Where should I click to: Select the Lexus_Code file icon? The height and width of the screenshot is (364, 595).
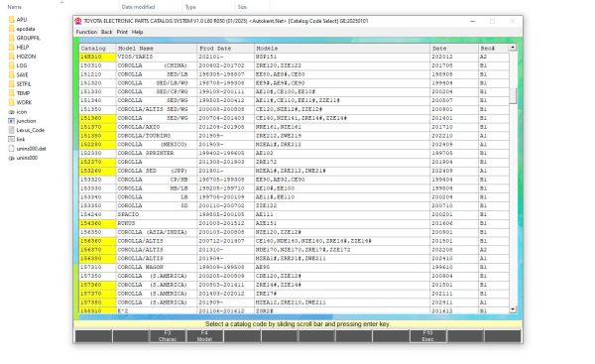tap(11, 130)
